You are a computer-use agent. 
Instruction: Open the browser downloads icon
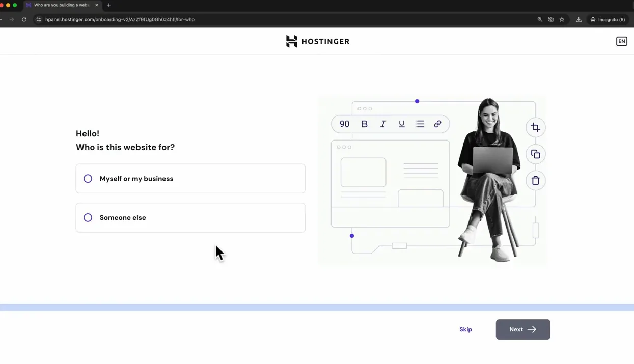pos(578,19)
